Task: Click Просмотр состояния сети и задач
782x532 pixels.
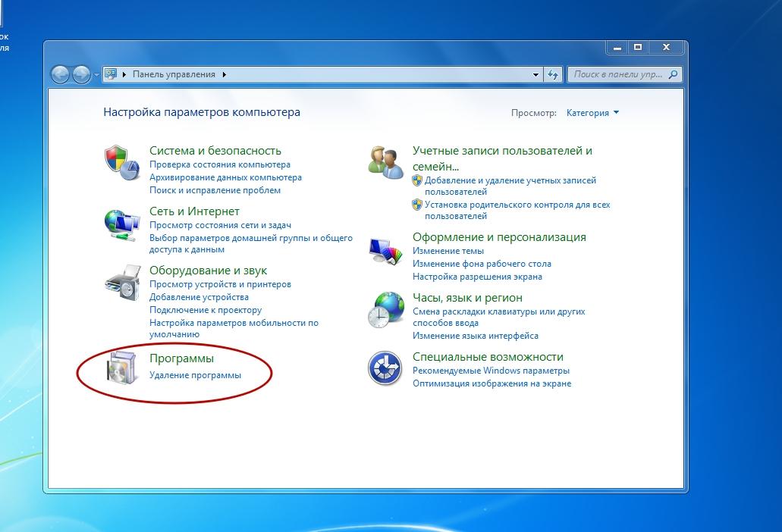Action: 220,225
